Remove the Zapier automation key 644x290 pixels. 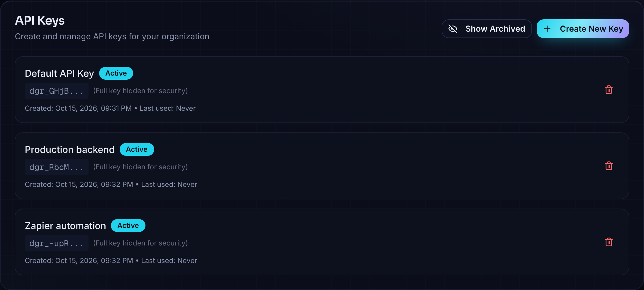[x=609, y=242]
